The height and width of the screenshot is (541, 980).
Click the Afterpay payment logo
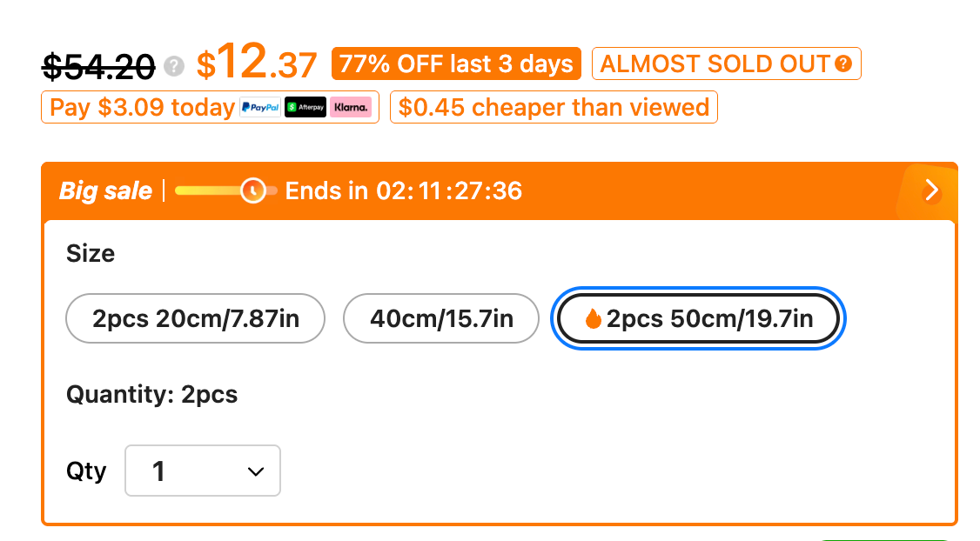(x=305, y=108)
